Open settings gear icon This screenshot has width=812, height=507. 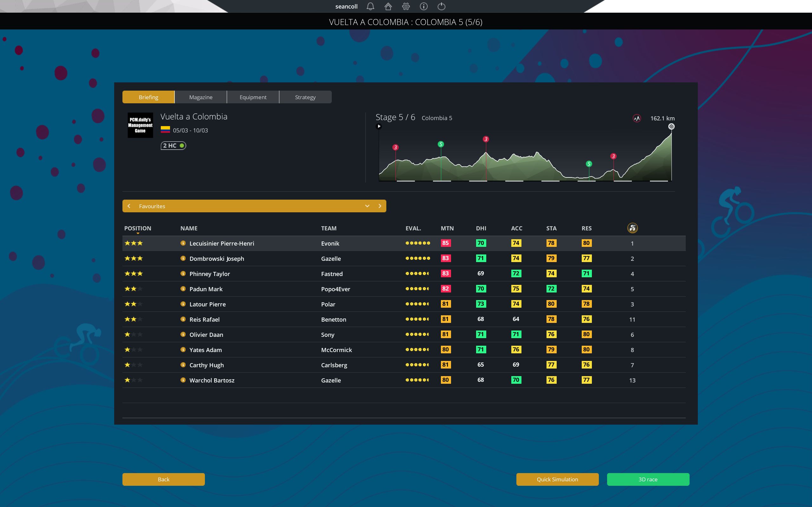(406, 6)
